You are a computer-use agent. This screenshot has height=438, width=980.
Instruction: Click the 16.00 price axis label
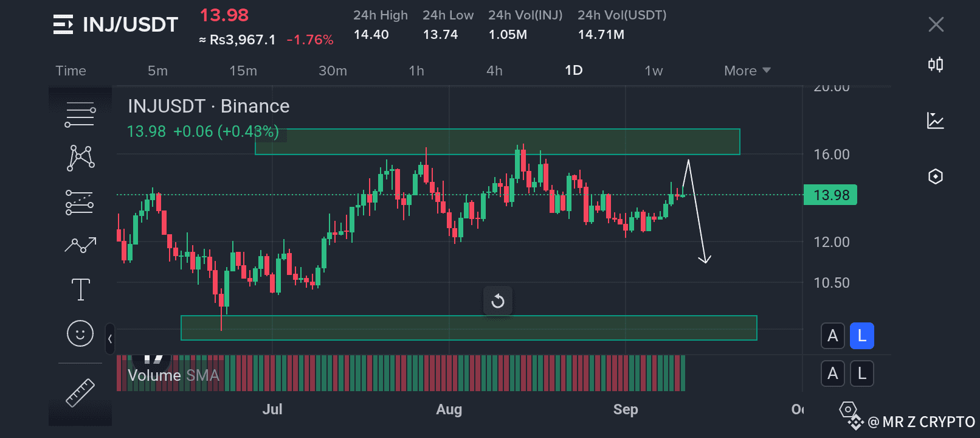point(832,155)
